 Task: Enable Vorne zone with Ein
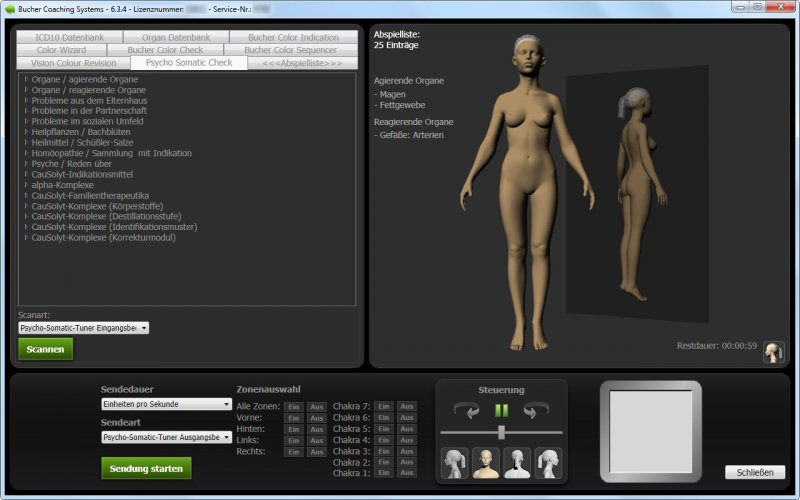pos(293,418)
